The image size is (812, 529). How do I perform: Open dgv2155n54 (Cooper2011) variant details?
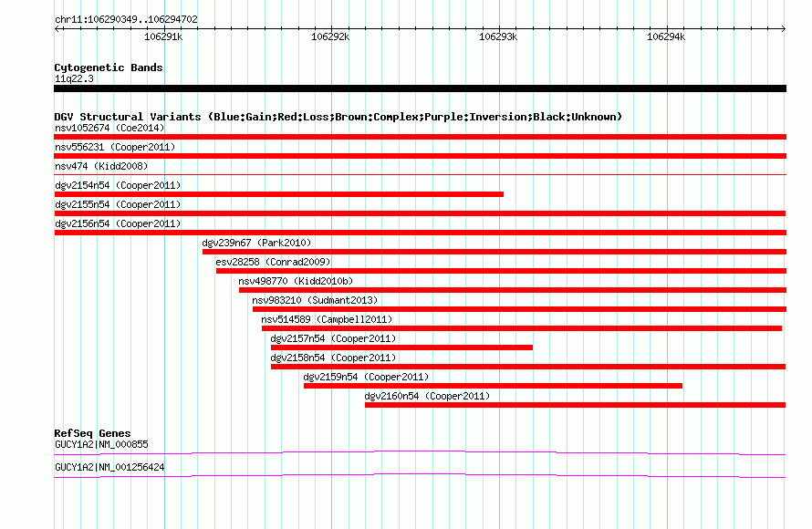point(118,204)
